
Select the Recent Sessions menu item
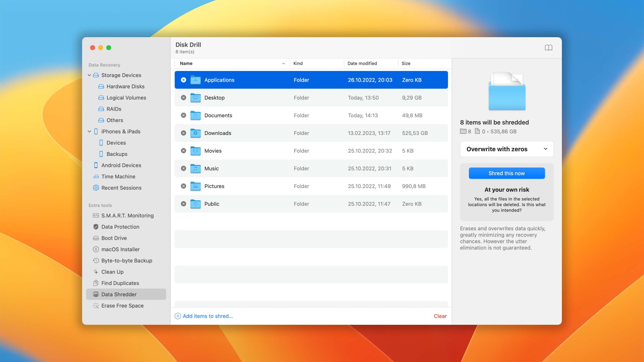[x=121, y=188]
